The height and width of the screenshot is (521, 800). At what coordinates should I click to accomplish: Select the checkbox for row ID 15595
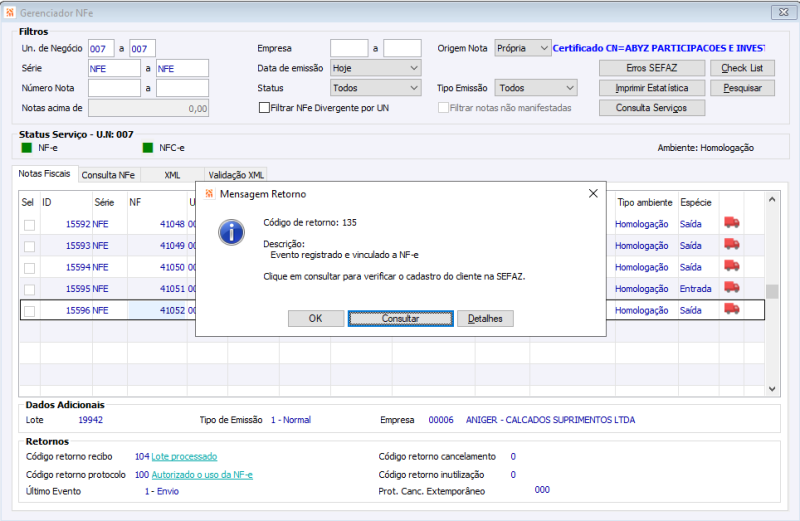point(30,289)
